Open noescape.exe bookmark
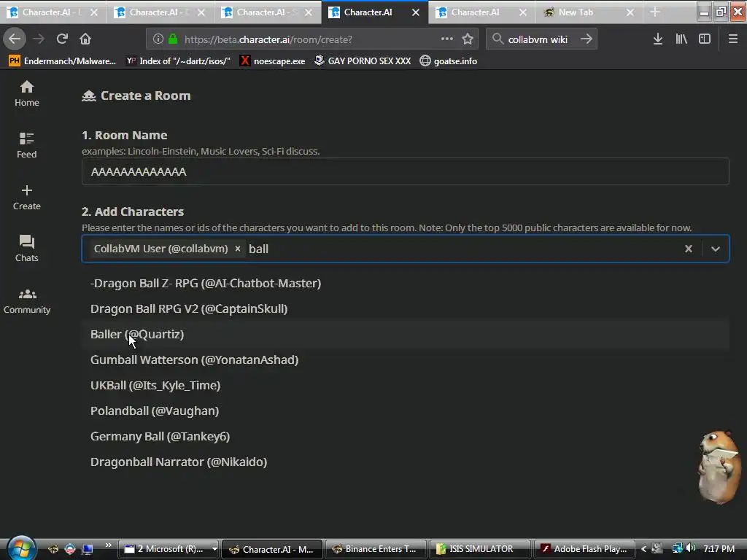Screen dimensions: 747x560 273,61
